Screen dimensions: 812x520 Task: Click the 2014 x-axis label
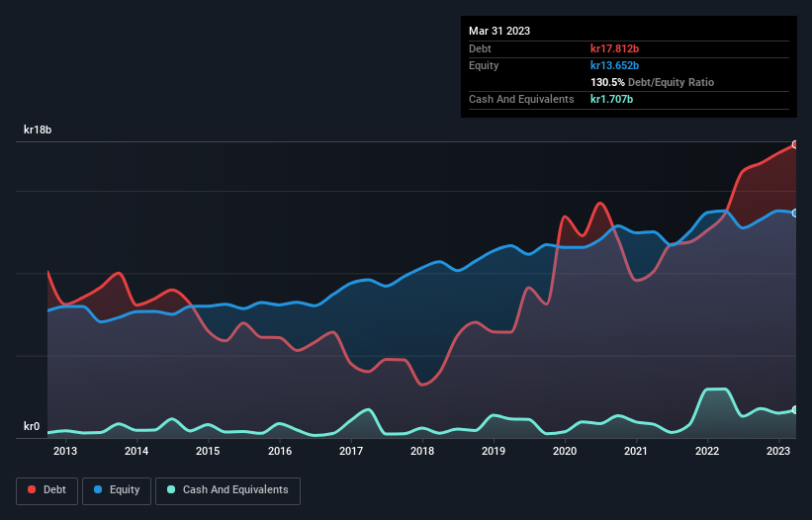click(136, 451)
